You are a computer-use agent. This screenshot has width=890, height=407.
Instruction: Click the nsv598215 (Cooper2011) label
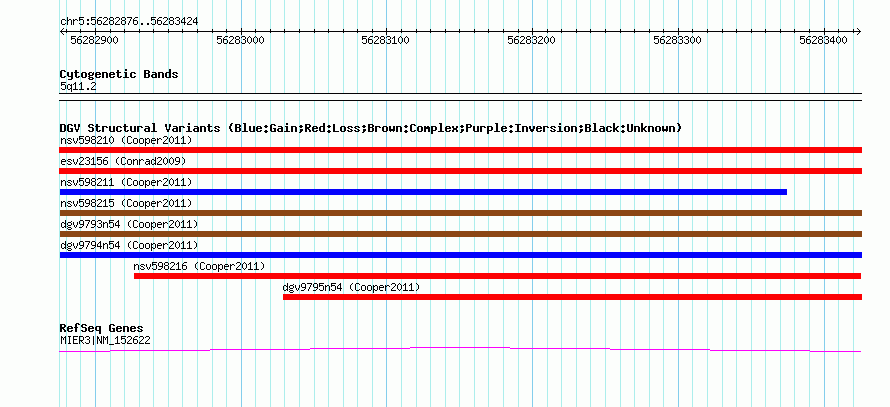tap(126, 203)
